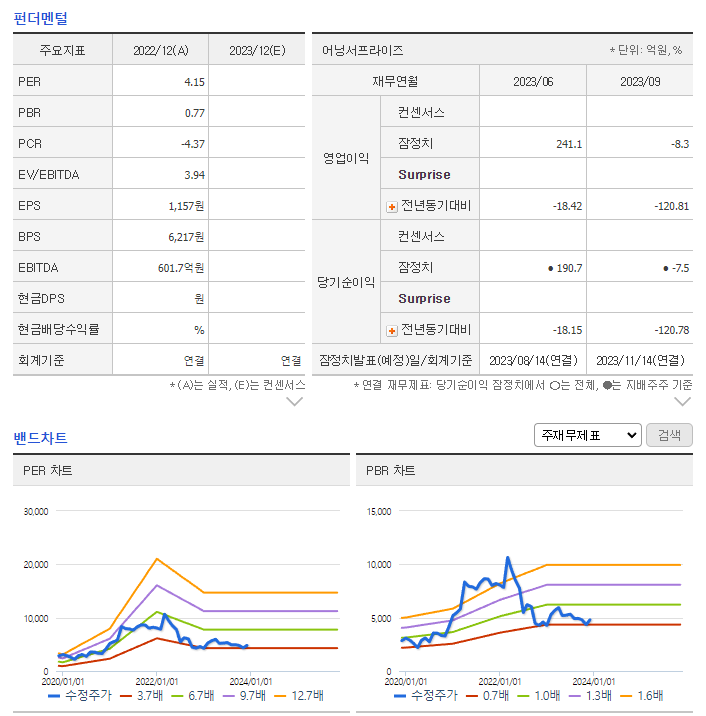Click EBITDA value 601.7억원
The width and height of the screenshot is (706, 716).
coord(181,268)
